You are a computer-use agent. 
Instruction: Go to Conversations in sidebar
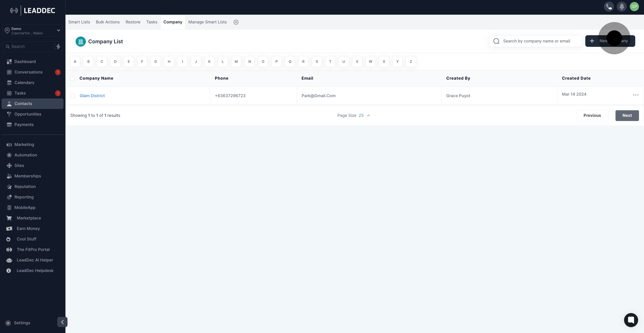click(32, 72)
